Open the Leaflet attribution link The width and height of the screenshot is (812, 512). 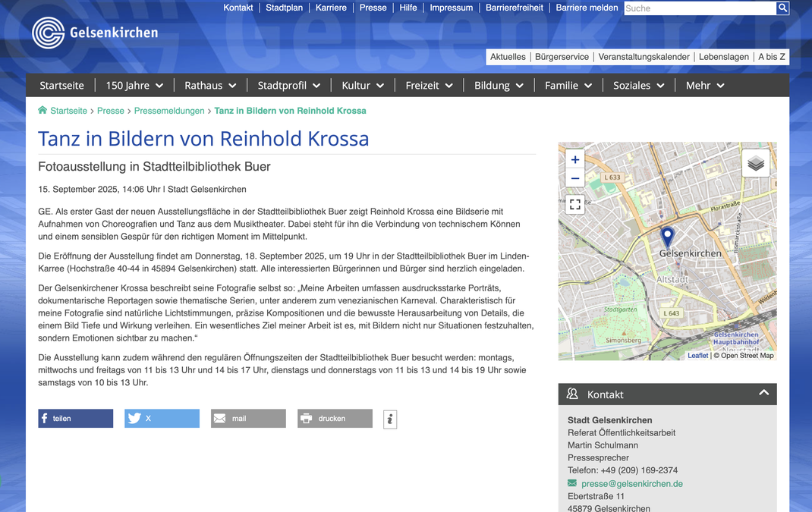pos(697,356)
